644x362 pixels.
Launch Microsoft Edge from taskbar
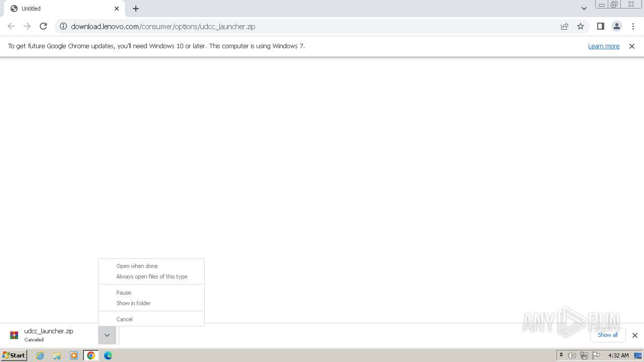point(108,355)
